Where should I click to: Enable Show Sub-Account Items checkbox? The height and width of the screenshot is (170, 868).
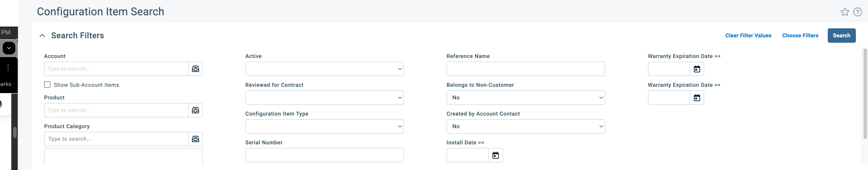tap(47, 85)
